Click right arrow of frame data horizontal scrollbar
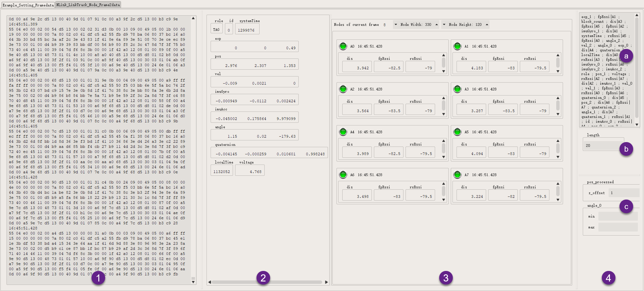The width and height of the screenshot is (644, 291). point(327,282)
